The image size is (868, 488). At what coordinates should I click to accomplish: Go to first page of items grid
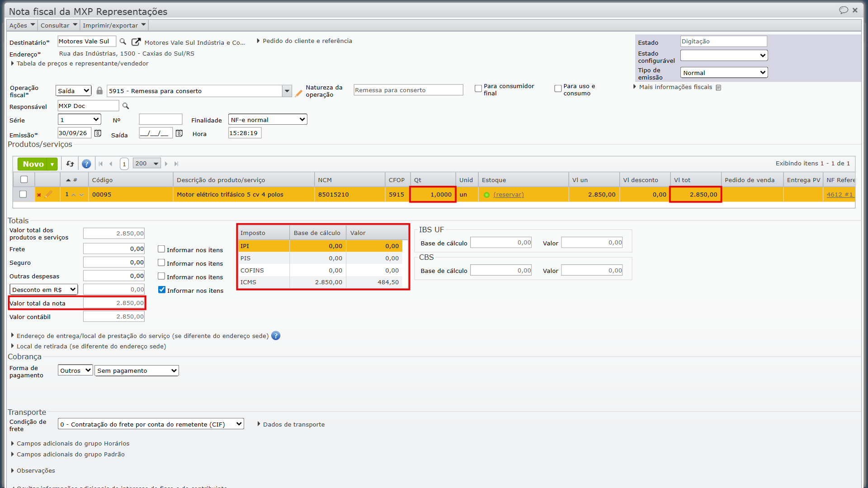point(101,164)
